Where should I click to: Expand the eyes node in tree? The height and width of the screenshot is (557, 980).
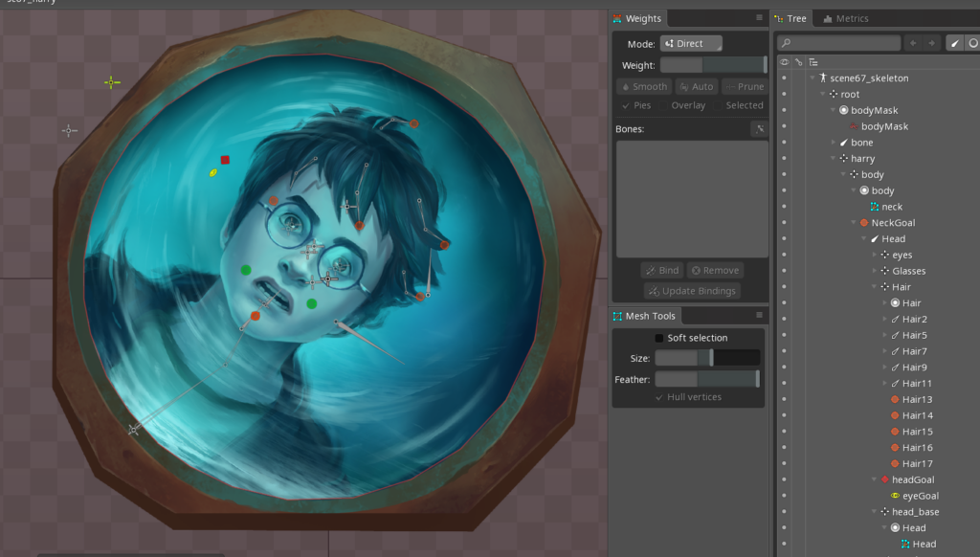tap(875, 255)
